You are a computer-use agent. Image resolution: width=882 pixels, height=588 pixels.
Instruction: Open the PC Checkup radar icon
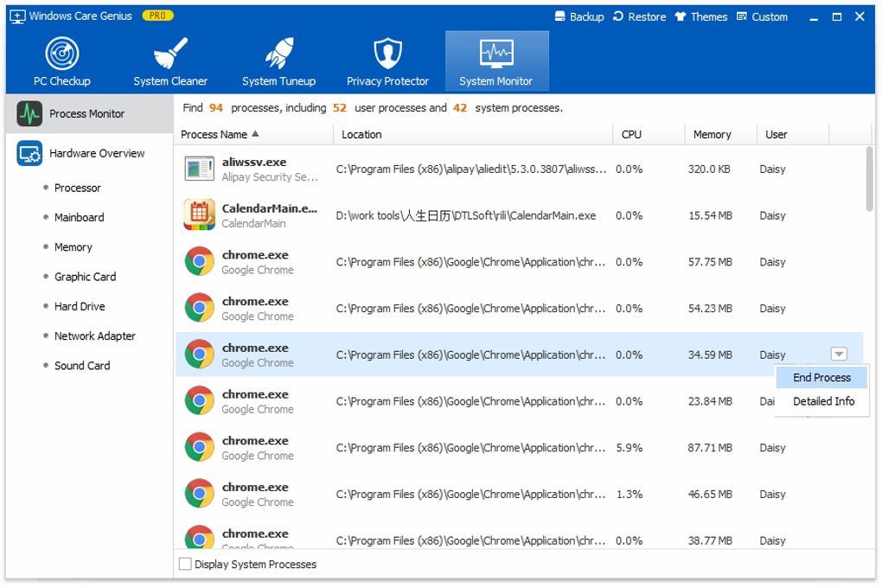click(62, 54)
